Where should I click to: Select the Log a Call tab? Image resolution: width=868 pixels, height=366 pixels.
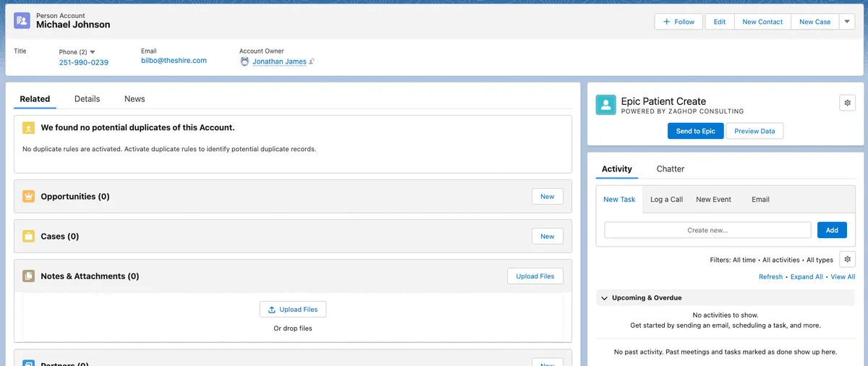click(666, 200)
